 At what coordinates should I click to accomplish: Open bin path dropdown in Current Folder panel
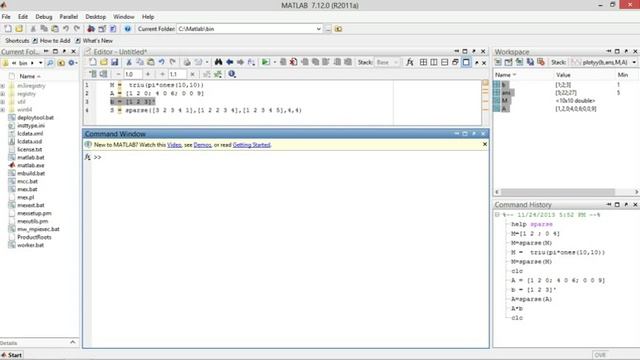40,63
